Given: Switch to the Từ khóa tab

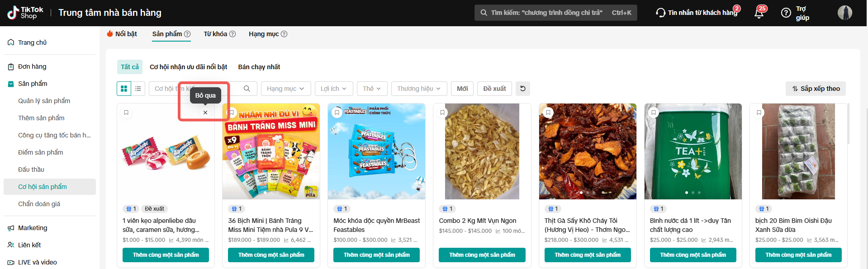Looking at the screenshot, I should (219, 34).
